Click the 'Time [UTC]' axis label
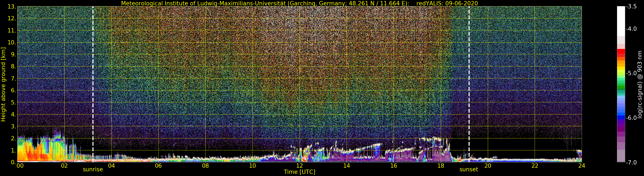Viewport: 644px width, 176px height. click(x=300, y=172)
